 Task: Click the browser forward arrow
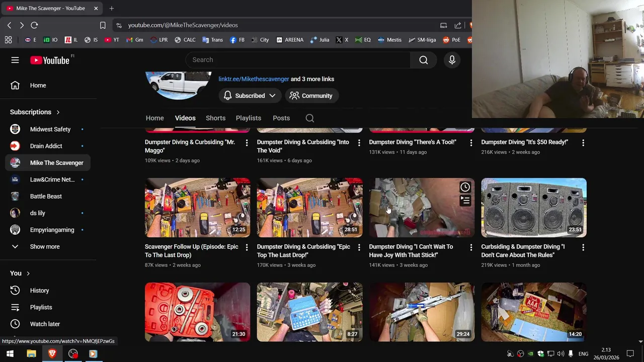22,25
